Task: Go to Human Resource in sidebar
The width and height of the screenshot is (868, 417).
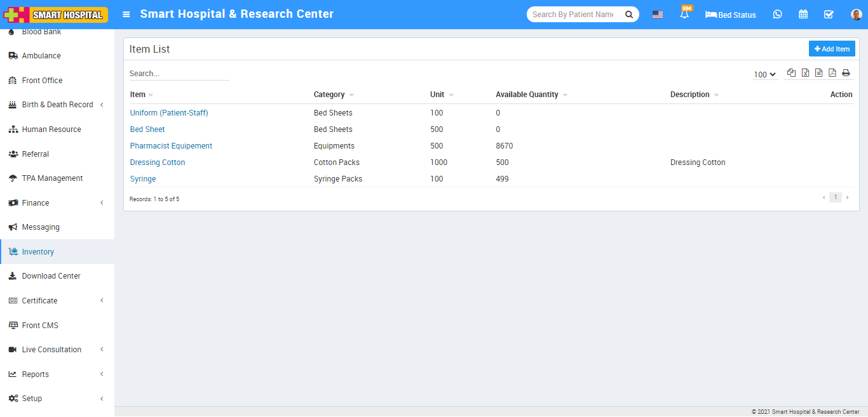Action: (x=51, y=129)
